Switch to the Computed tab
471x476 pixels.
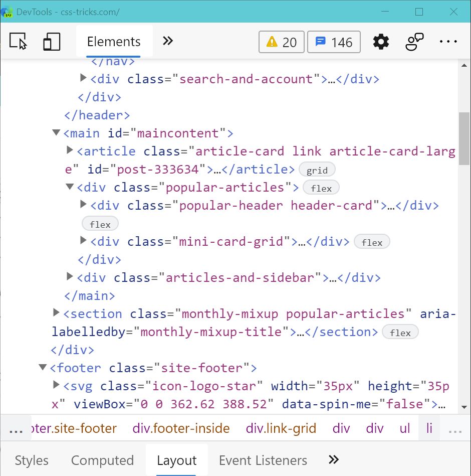[x=102, y=460]
